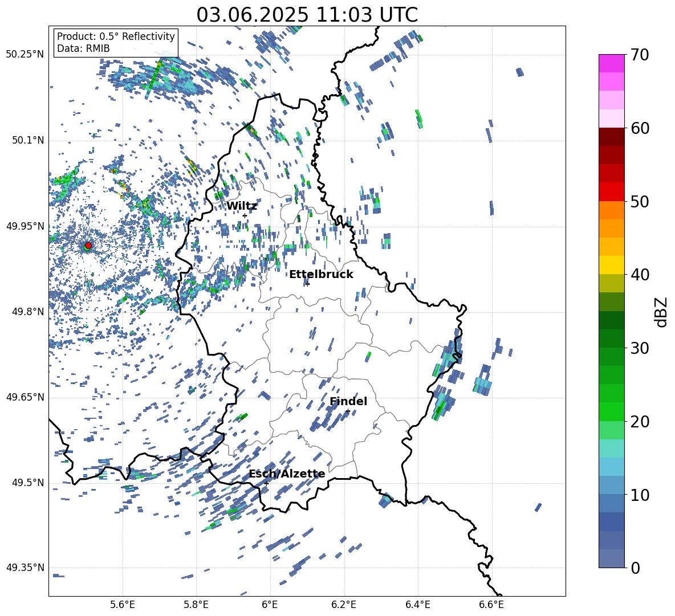Select the Wiltz city label

tap(242, 206)
